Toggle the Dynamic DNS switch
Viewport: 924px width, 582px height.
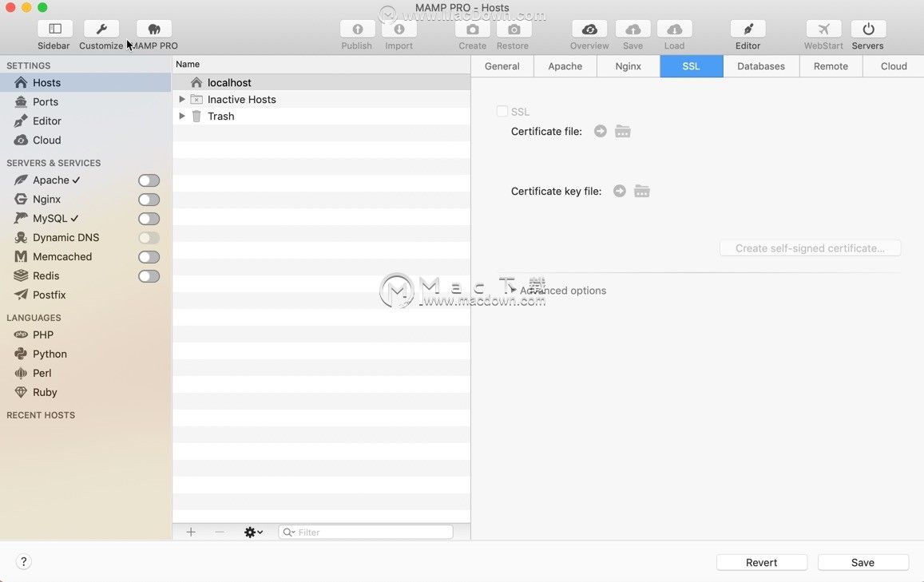point(149,238)
